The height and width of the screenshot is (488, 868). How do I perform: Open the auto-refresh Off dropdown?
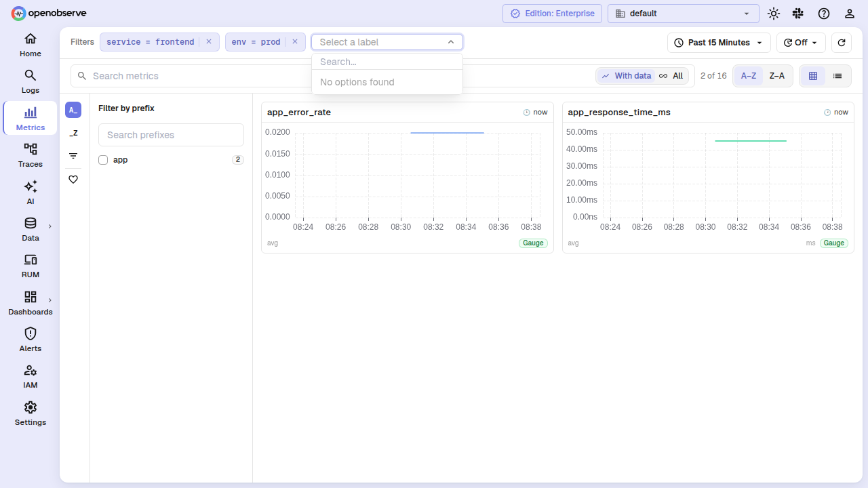pos(801,42)
